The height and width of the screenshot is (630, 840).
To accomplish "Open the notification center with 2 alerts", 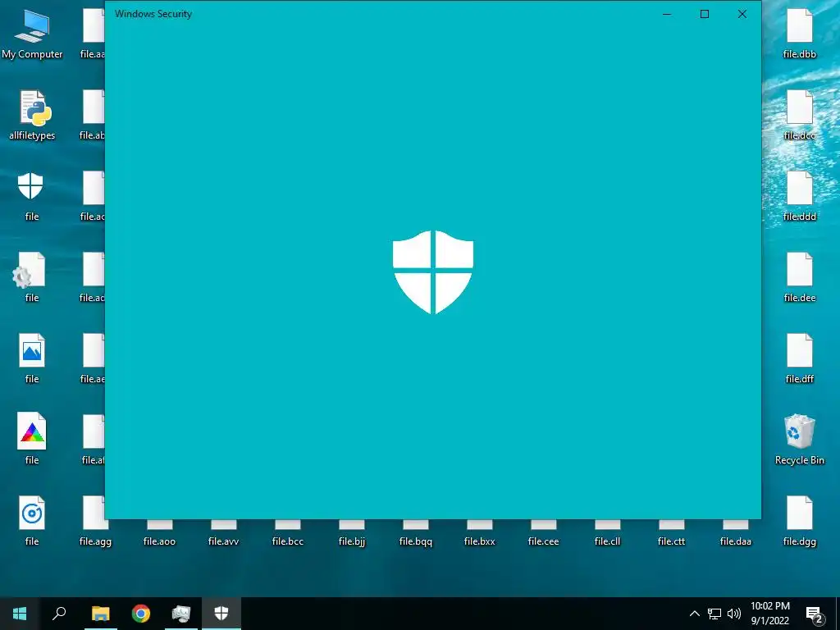I will coord(815,614).
